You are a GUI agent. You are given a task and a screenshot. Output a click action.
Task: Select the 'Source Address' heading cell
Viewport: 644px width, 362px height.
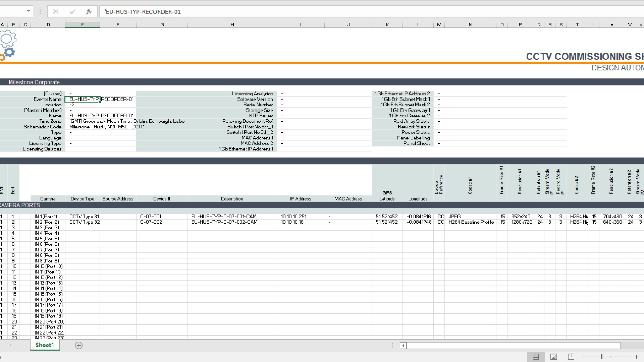click(x=118, y=199)
